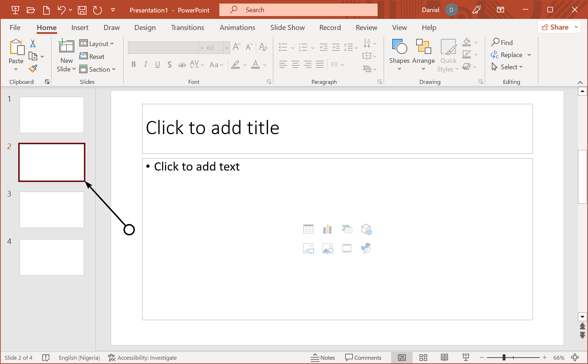Insert a table from the content placeholder

(308, 229)
